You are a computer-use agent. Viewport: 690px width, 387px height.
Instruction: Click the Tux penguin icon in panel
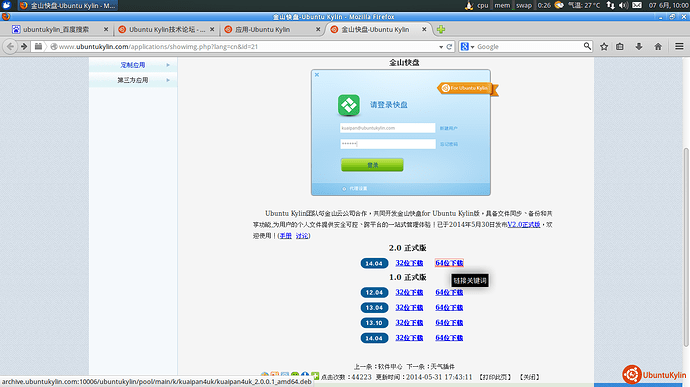pyautogui.click(x=469, y=5)
